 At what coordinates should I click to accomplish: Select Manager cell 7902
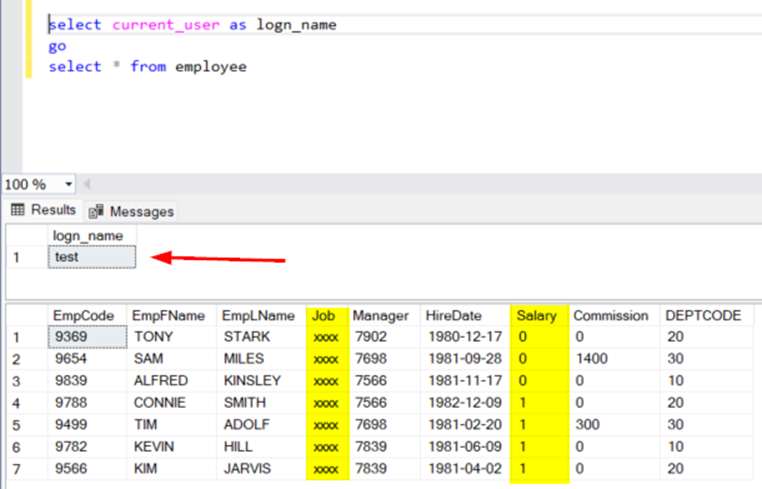(x=385, y=337)
